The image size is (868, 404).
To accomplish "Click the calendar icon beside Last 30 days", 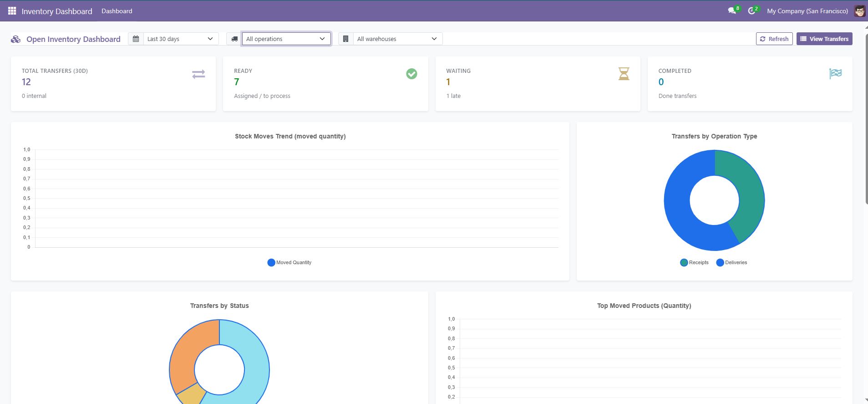I will 136,39.
